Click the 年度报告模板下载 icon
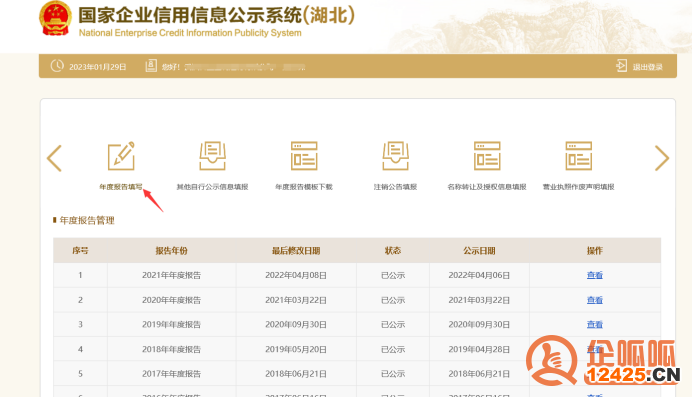This screenshot has height=397, width=693. [x=304, y=156]
